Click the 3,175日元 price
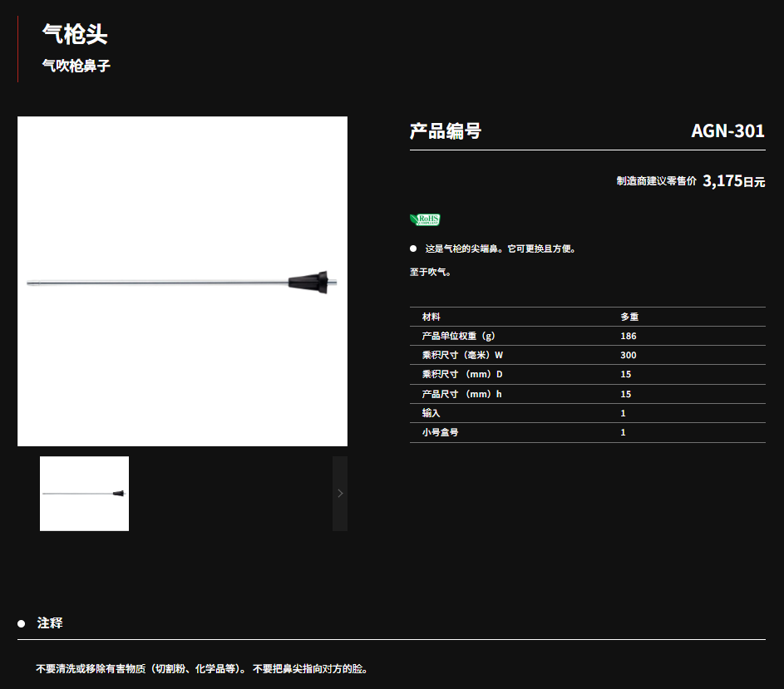The height and width of the screenshot is (689, 784). 733,181
